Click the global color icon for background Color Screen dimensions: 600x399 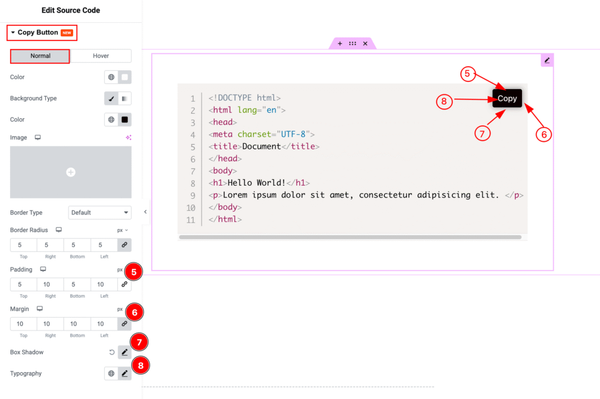coord(111,119)
